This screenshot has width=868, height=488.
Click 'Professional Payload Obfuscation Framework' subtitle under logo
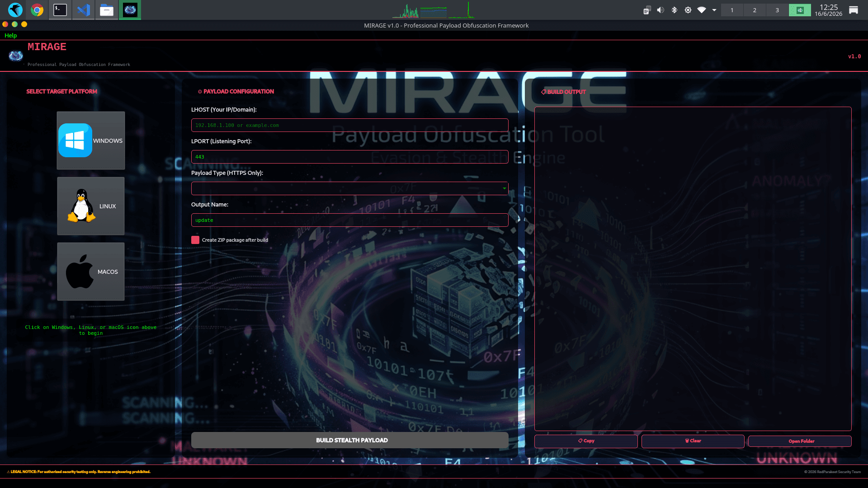point(79,65)
